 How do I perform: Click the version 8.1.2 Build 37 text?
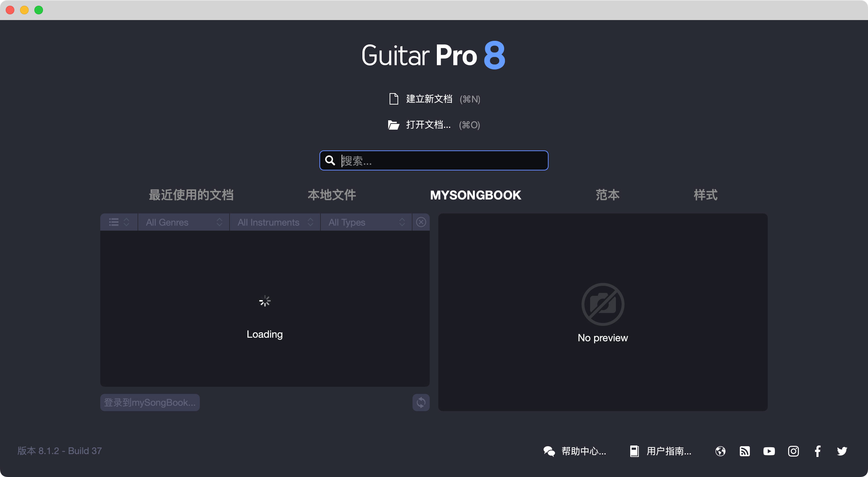point(60,451)
